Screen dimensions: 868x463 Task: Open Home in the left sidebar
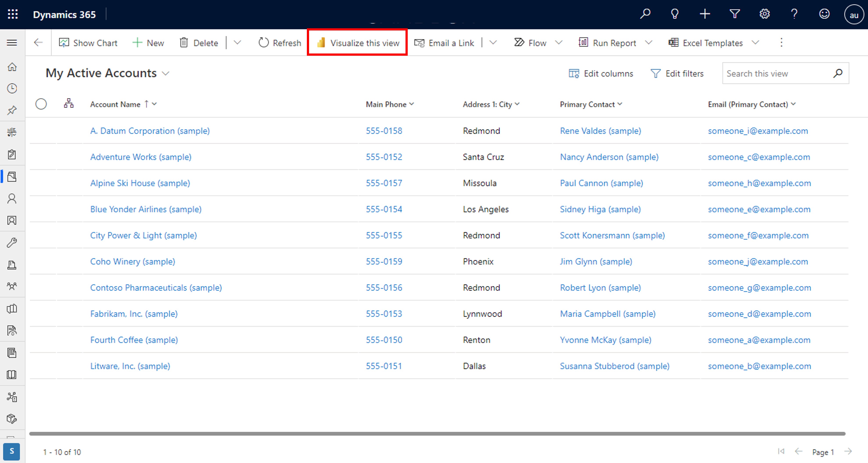[12, 67]
